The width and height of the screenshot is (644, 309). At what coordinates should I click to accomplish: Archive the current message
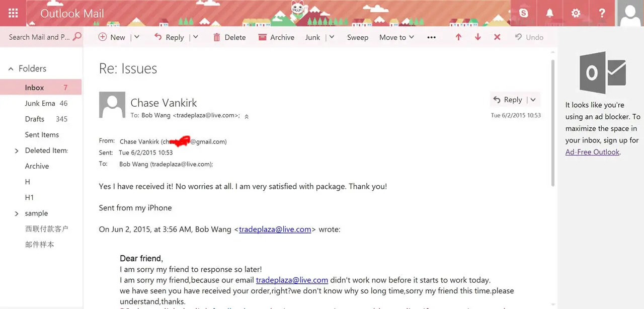[276, 37]
